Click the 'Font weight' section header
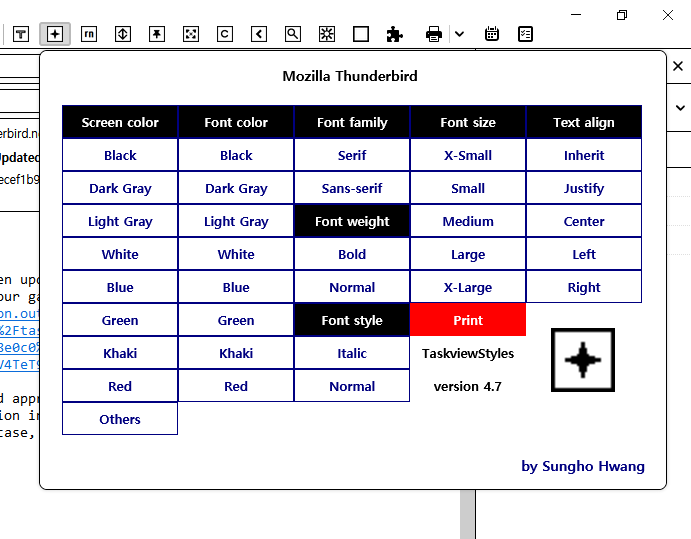 click(x=352, y=221)
